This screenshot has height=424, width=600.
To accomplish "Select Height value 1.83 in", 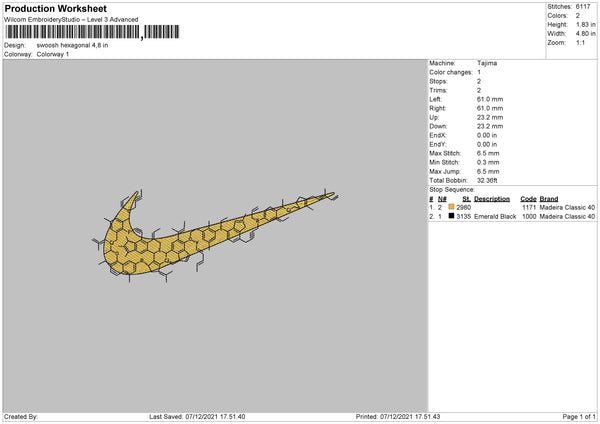I will [x=586, y=24].
